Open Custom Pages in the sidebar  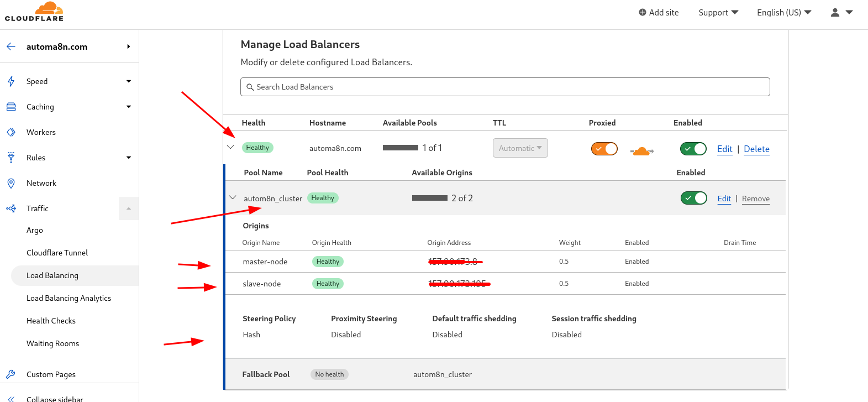tap(51, 374)
